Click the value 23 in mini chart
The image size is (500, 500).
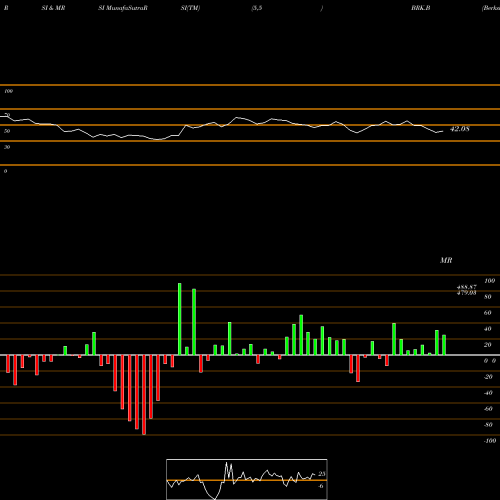pos(321,474)
